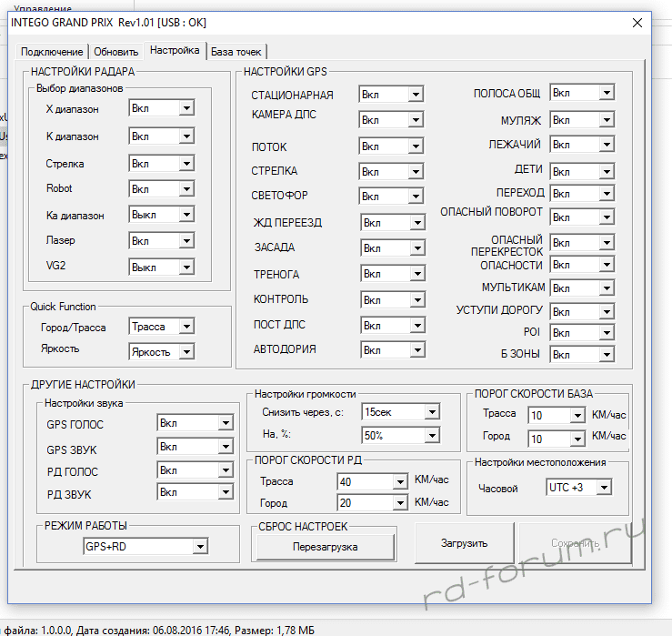The width and height of the screenshot is (672, 636).
Task: Open the МУЛЯЖ dropdown
Action: (582, 120)
